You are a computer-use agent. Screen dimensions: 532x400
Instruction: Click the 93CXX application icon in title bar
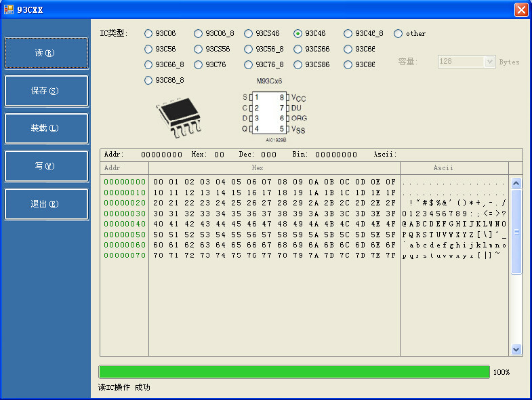(9, 9)
